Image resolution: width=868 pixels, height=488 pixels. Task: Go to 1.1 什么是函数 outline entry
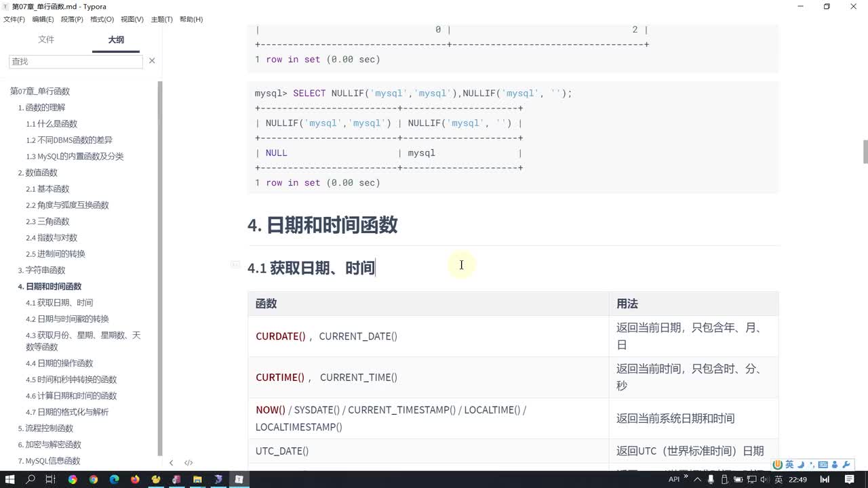coord(52,123)
